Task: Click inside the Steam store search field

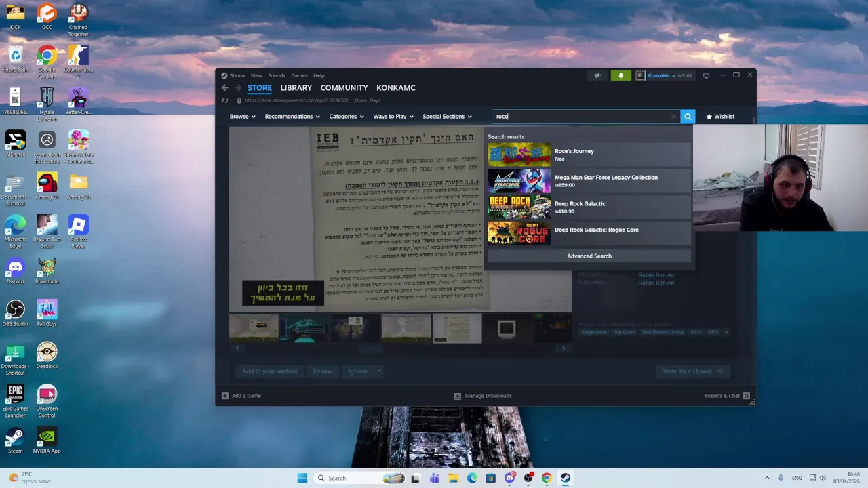Action: coord(585,117)
